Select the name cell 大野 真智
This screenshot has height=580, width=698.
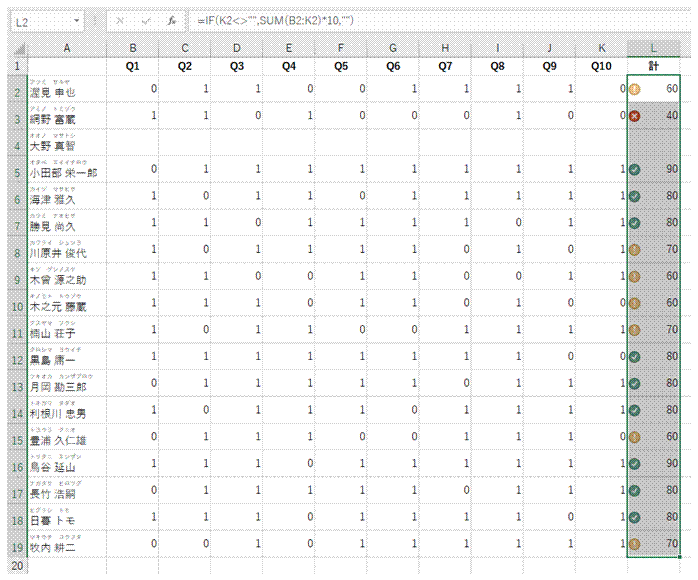point(67,142)
